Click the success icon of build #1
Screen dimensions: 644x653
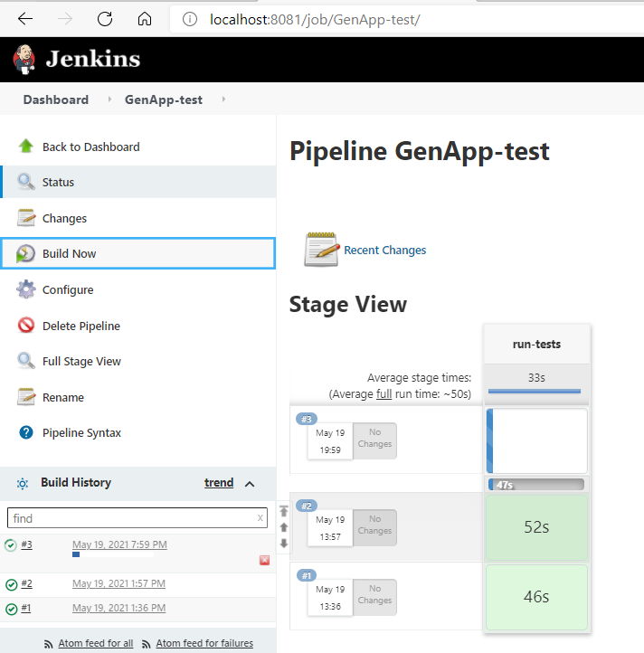coord(11,610)
